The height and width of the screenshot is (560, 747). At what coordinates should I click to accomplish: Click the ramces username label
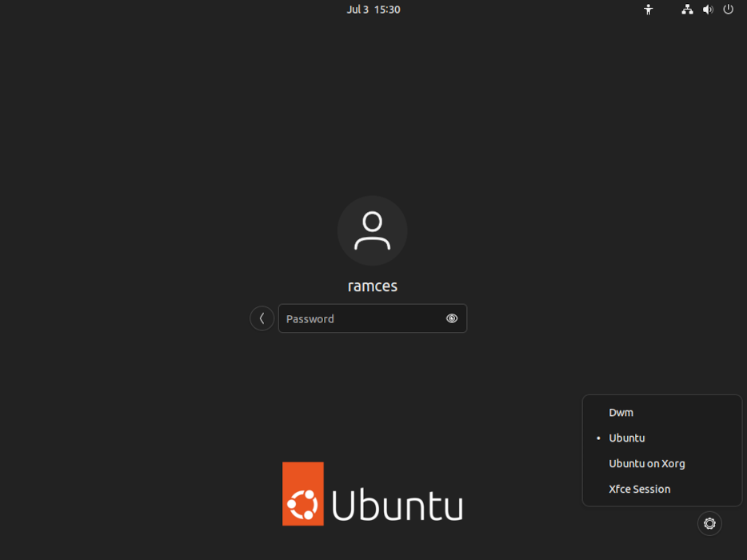pyautogui.click(x=373, y=286)
